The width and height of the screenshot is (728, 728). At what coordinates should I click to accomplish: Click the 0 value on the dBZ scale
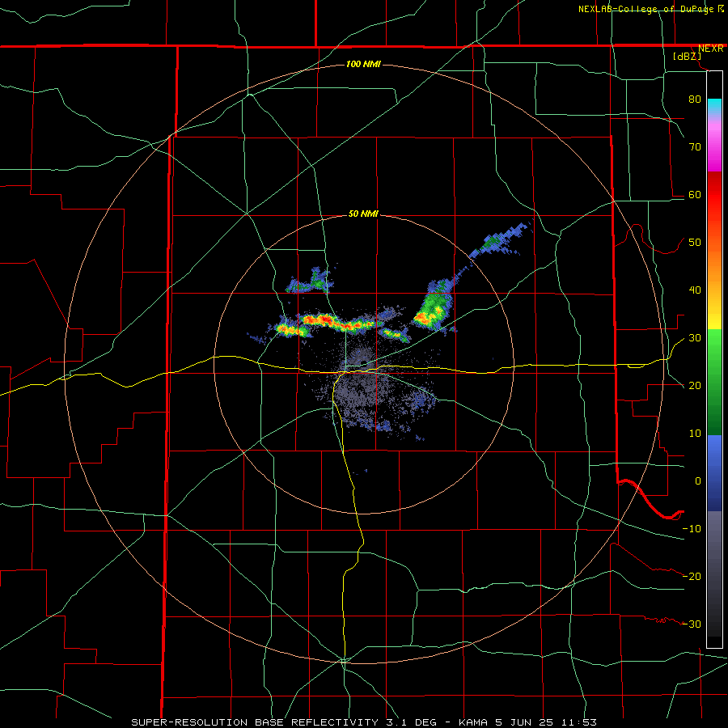coord(698,481)
